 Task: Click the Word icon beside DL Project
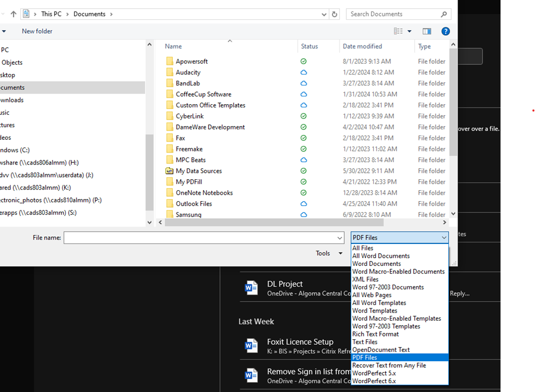point(251,287)
